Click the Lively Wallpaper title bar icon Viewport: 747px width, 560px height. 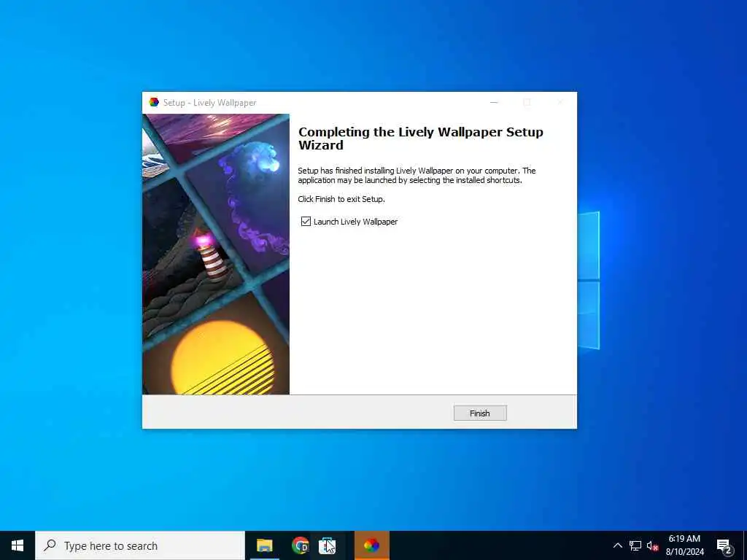[x=154, y=102]
